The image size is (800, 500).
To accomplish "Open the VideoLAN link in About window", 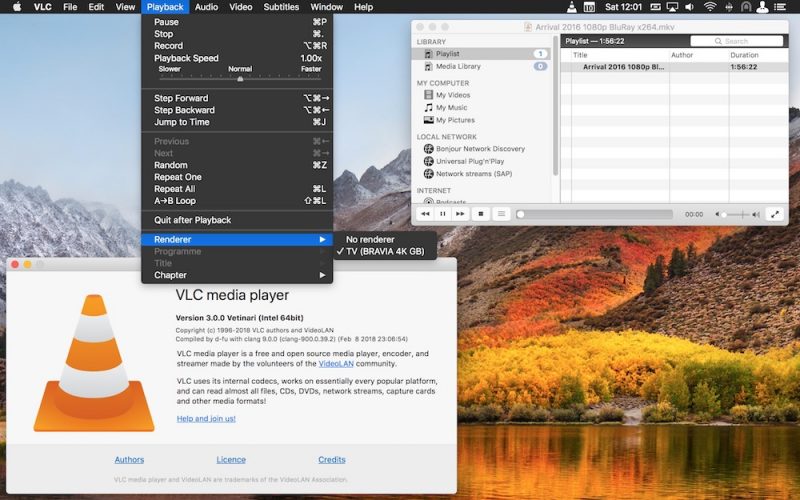I will click(x=336, y=364).
